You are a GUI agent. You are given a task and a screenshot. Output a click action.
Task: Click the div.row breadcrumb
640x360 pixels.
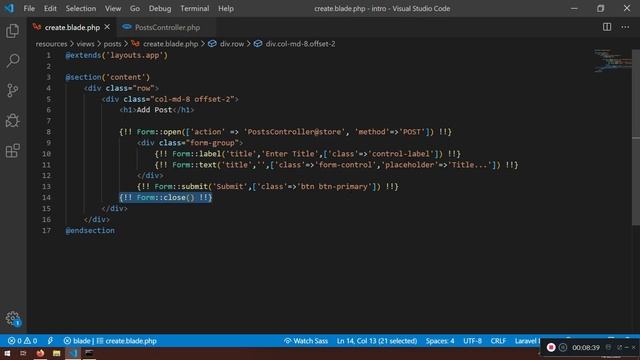pyautogui.click(x=227, y=44)
